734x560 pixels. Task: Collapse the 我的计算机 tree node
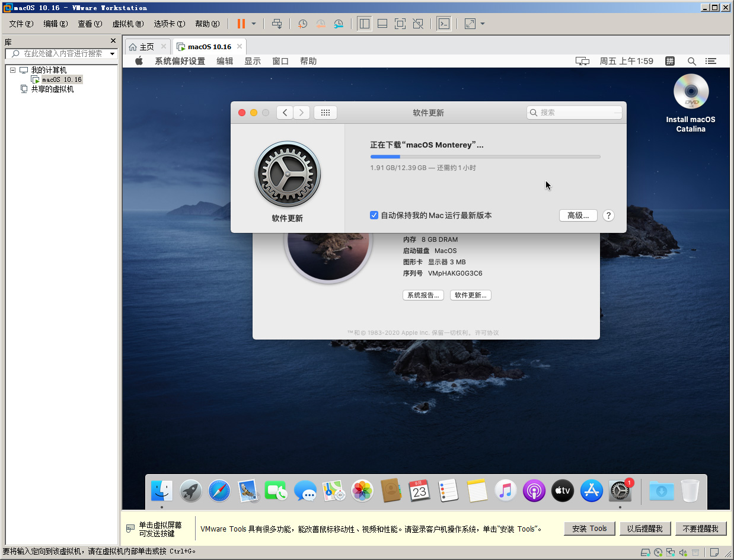tap(12, 70)
